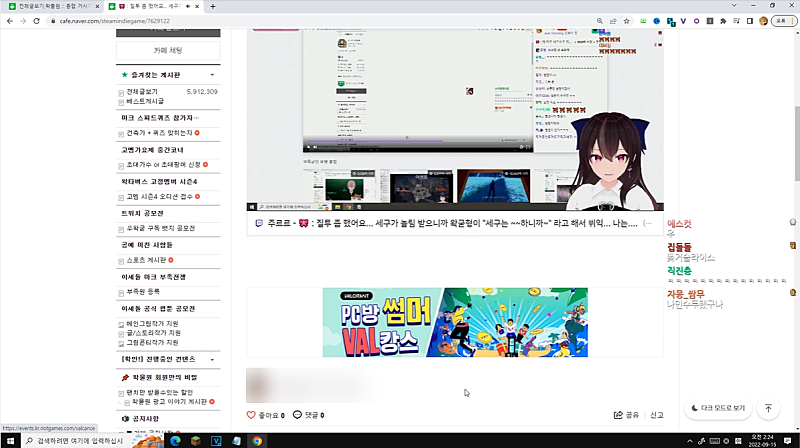Image resolution: width=800 pixels, height=448 pixels.
Task: Share the post via 공유
Action: point(626,415)
